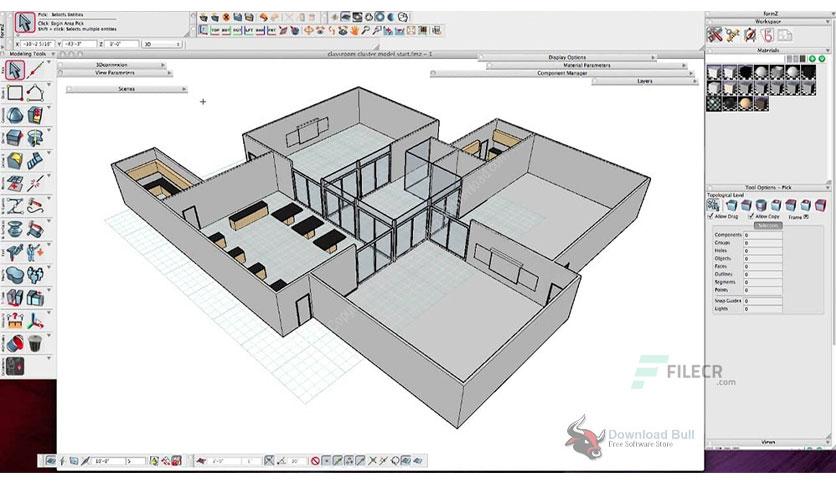Select the staircase modeling tool

pos(35,160)
